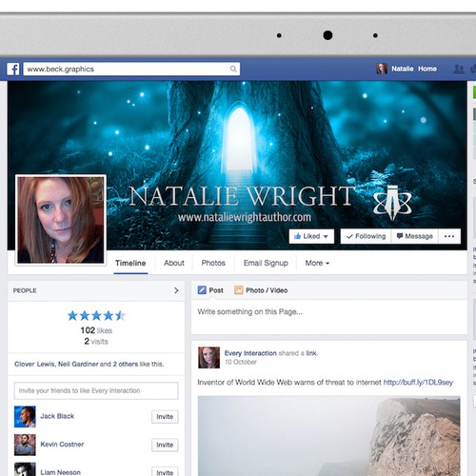Viewport: 476px width, 476px height.
Task: Invite Jack Black
Action: click(165, 417)
